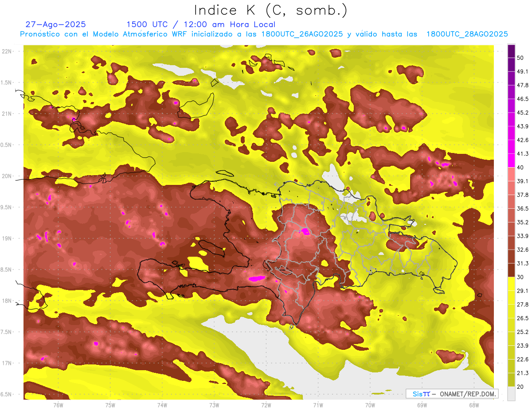Click the '75W' longitude label

click(110, 405)
